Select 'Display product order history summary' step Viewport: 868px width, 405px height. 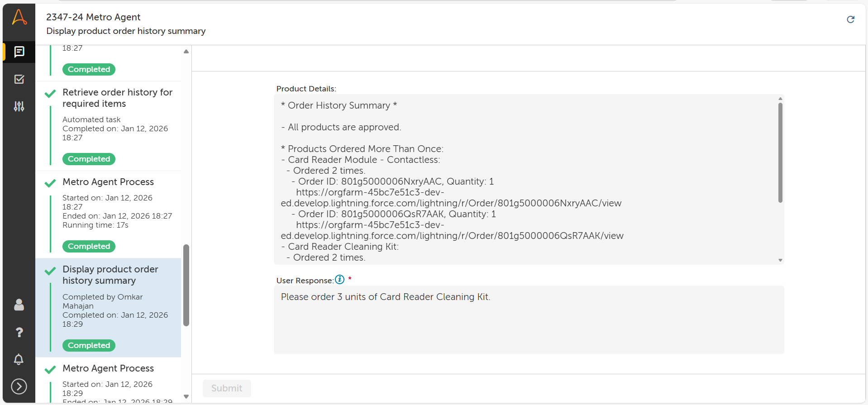[x=110, y=275]
